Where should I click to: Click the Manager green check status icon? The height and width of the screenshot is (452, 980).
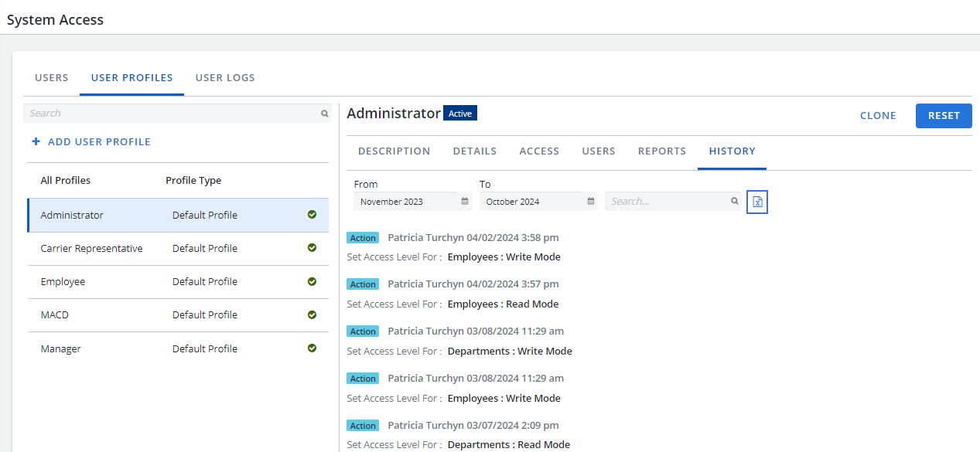click(x=312, y=348)
